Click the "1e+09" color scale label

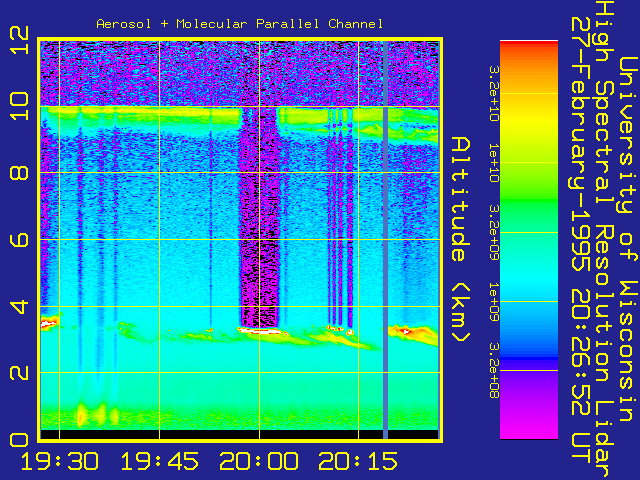coord(494,301)
